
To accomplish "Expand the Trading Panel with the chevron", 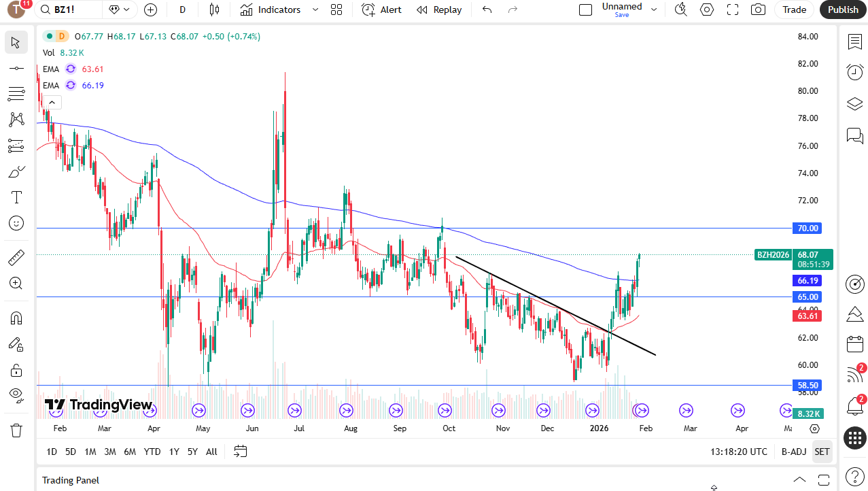I will pyautogui.click(x=800, y=479).
